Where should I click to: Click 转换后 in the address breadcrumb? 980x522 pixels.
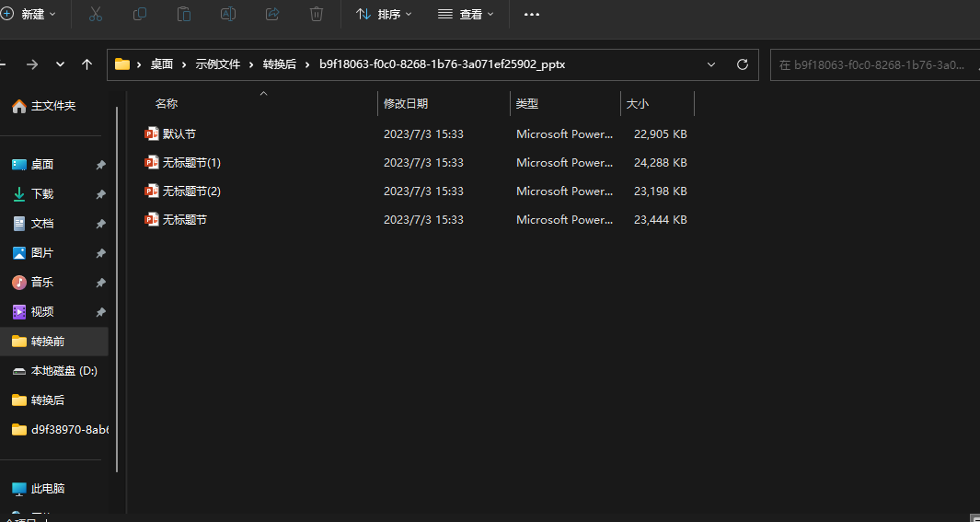[280, 64]
